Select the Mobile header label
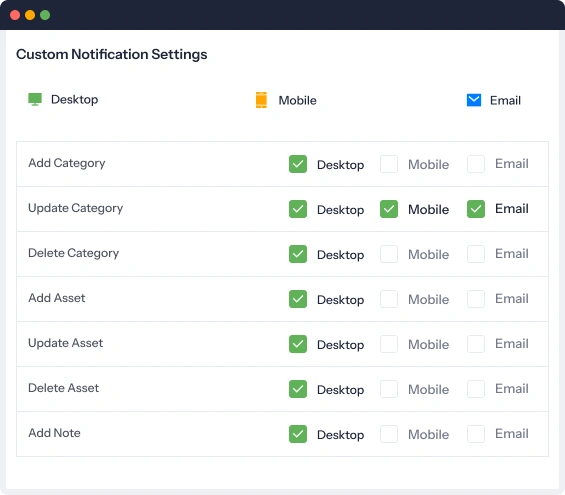 tap(297, 100)
